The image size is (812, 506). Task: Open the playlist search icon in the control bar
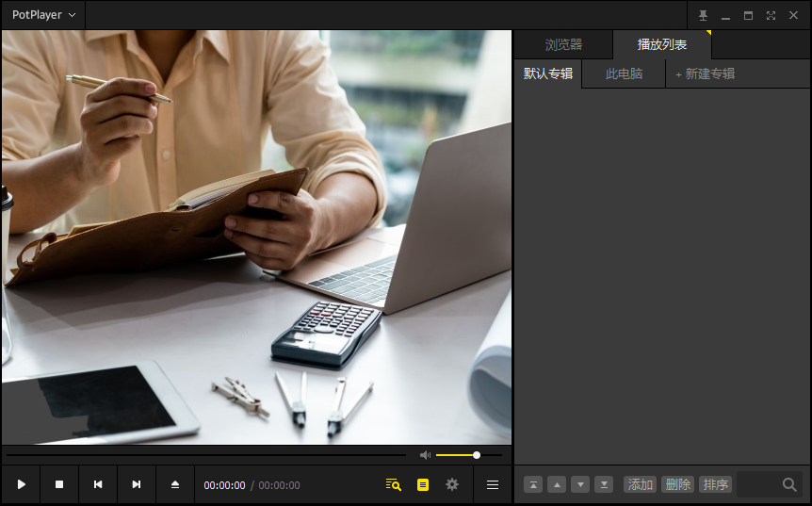coord(394,484)
